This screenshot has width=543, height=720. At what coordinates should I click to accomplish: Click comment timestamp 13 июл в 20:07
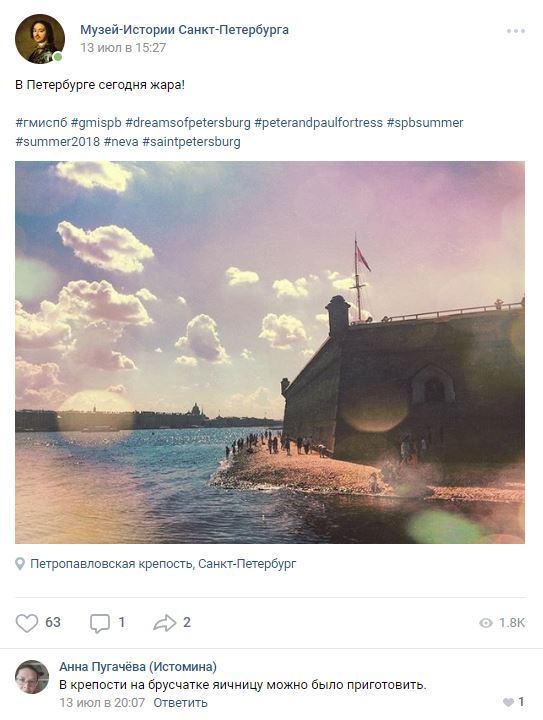(102, 703)
